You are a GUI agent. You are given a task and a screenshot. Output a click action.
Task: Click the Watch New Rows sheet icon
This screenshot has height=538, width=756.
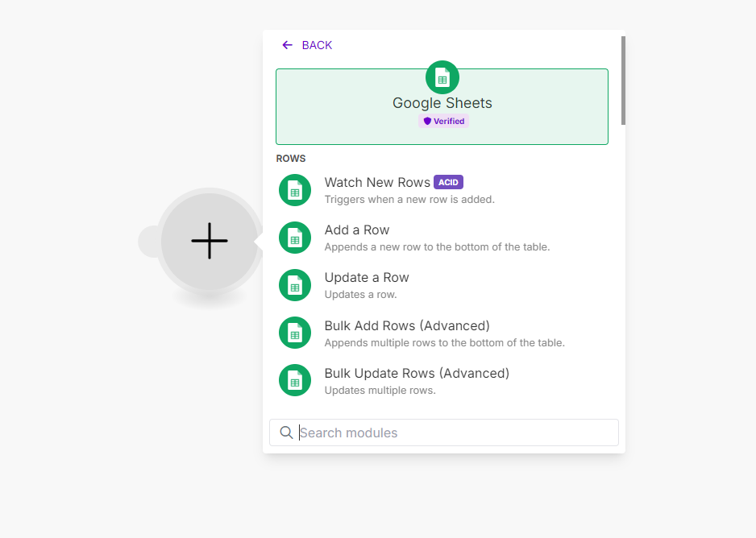(x=295, y=190)
